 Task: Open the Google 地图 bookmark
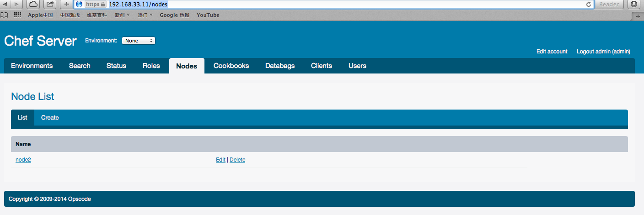point(174,15)
